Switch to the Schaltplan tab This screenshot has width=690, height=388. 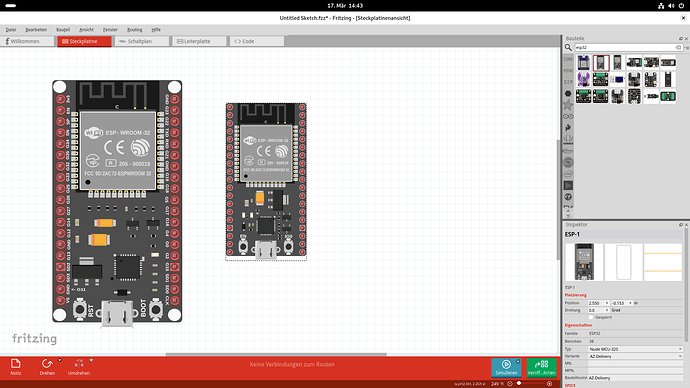pos(142,41)
